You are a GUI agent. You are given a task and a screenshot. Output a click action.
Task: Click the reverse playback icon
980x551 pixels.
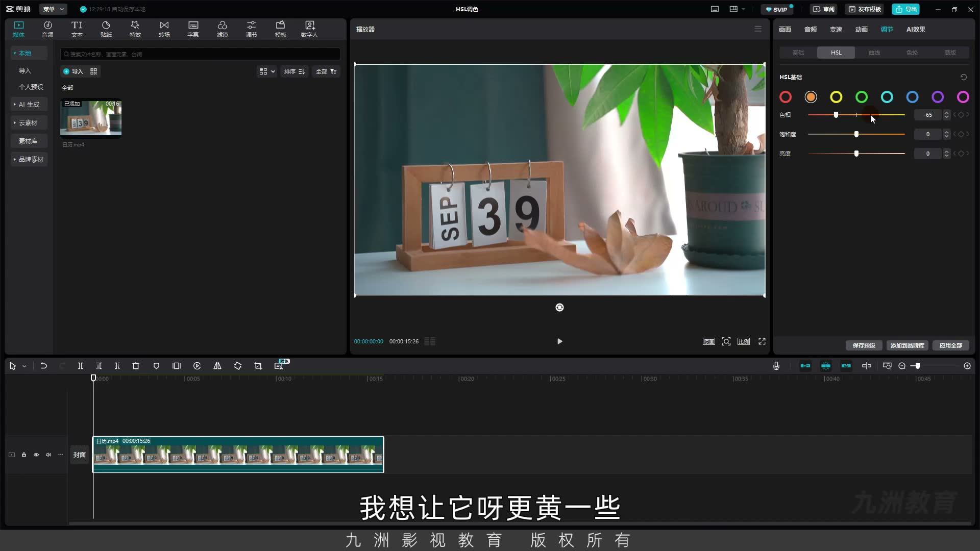tap(197, 366)
